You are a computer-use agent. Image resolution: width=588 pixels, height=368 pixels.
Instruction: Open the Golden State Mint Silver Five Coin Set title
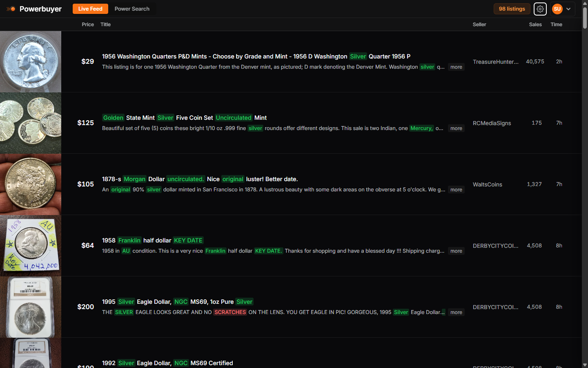pos(184,118)
